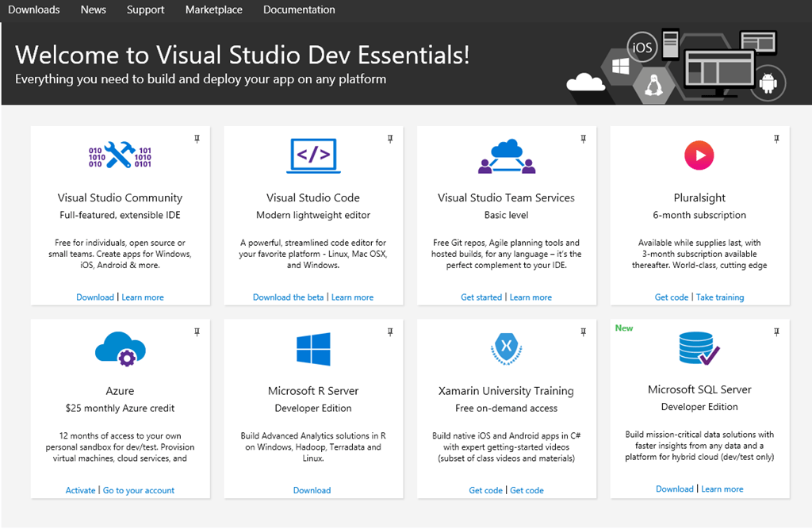Click the Visual Studio Code title
Image resolution: width=812 pixels, height=529 pixels.
click(312, 197)
